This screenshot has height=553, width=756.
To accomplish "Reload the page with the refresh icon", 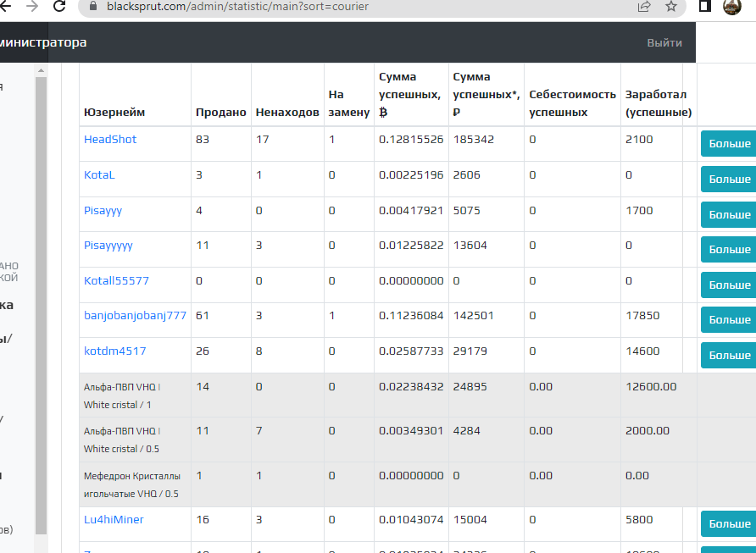I will (x=59, y=6).
